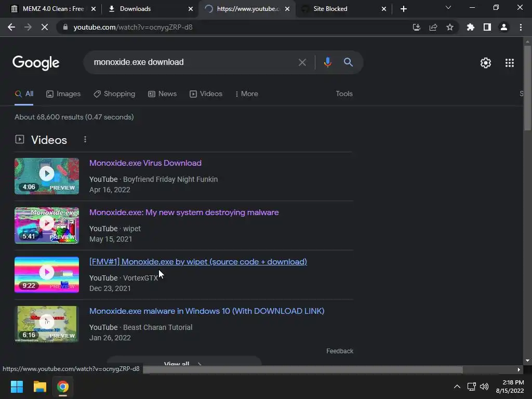Open File Explorer from the taskbar

point(39,387)
